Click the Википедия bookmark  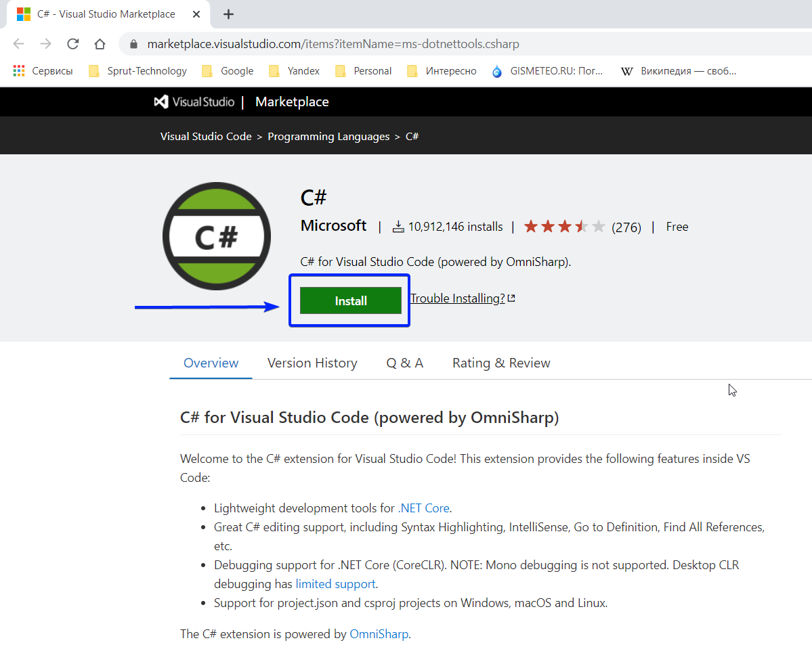tap(679, 70)
